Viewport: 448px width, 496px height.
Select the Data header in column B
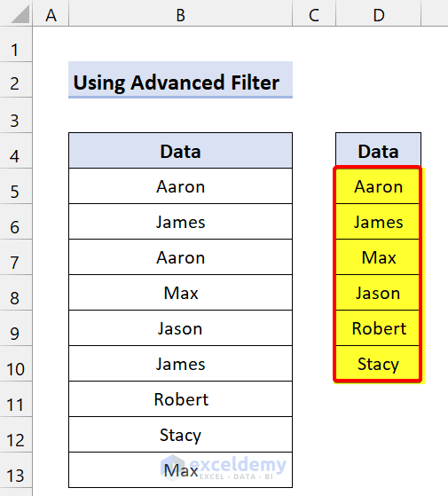pyautogui.click(x=180, y=151)
